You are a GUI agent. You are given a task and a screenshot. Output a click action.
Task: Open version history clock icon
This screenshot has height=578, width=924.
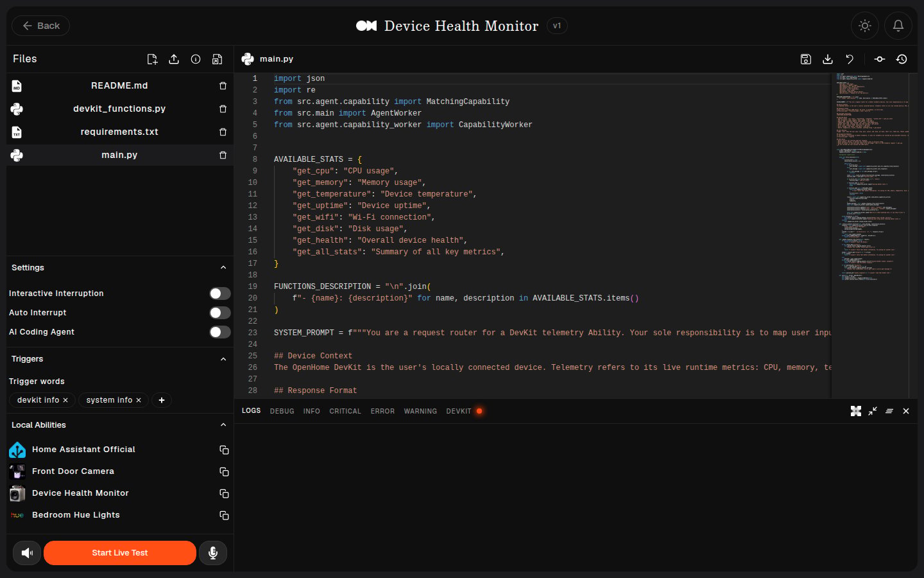(x=902, y=59)
